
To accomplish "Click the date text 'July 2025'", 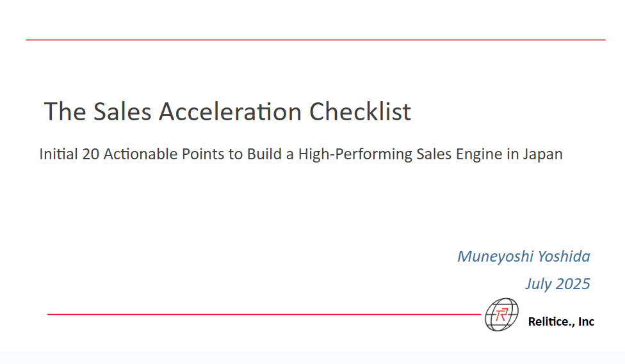I will [558, 283].
